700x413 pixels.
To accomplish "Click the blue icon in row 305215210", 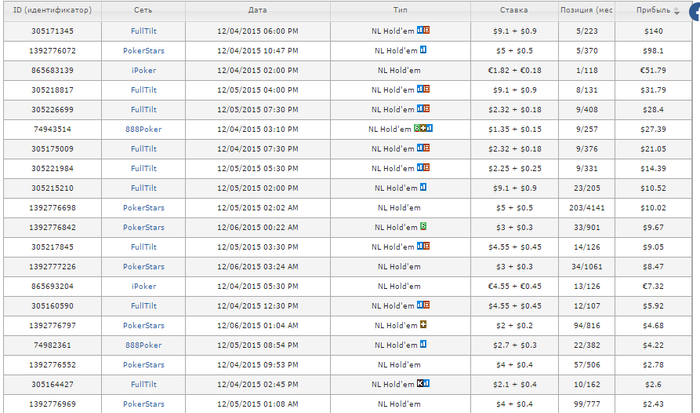I will (x=424, y=187).
